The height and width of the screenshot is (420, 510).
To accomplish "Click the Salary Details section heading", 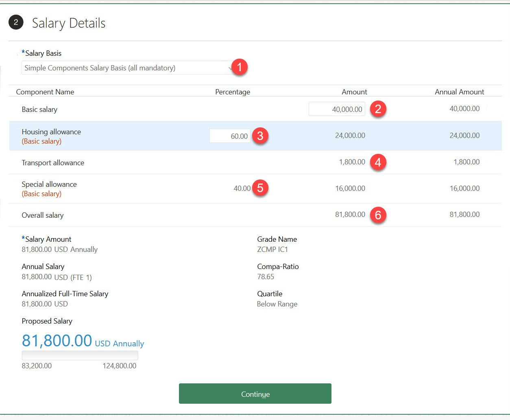I will [68, 23].
